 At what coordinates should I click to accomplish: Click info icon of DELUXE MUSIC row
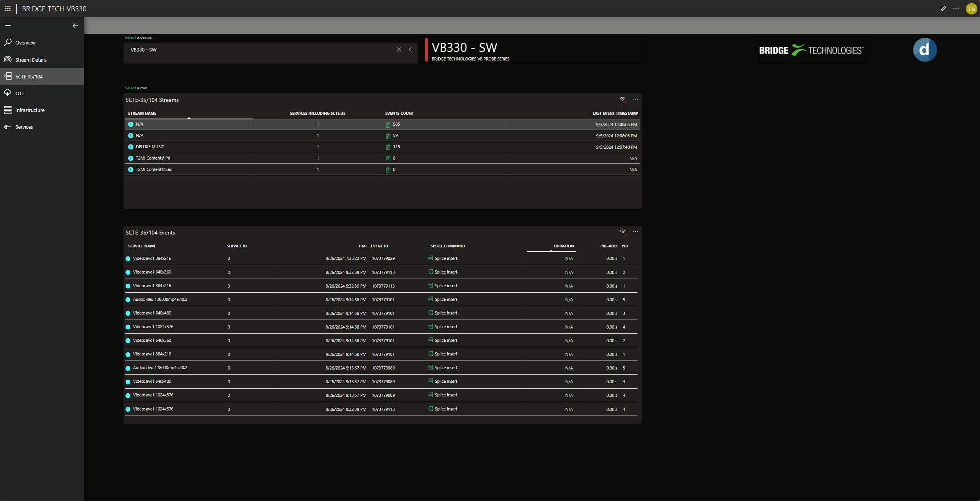coord(131,147)
